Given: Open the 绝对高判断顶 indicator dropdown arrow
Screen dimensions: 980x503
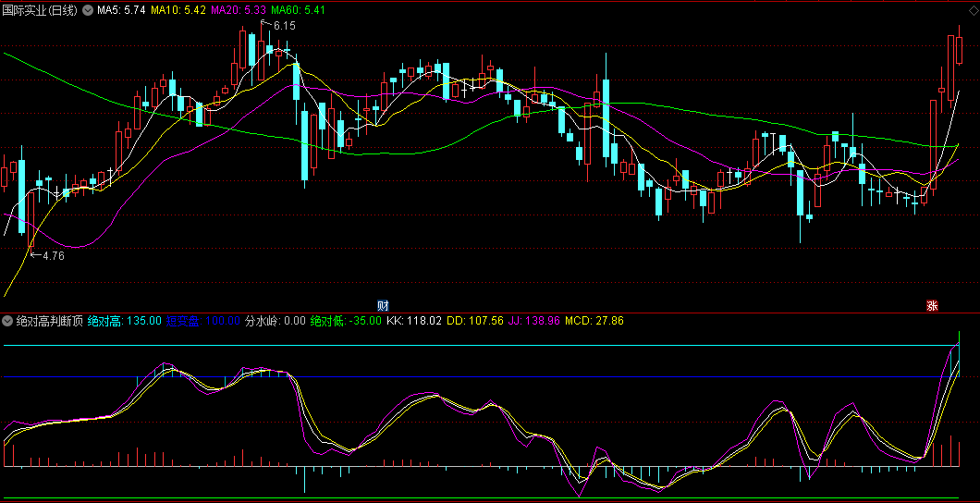Looking at the screenshot, I should tap(8, 321).
